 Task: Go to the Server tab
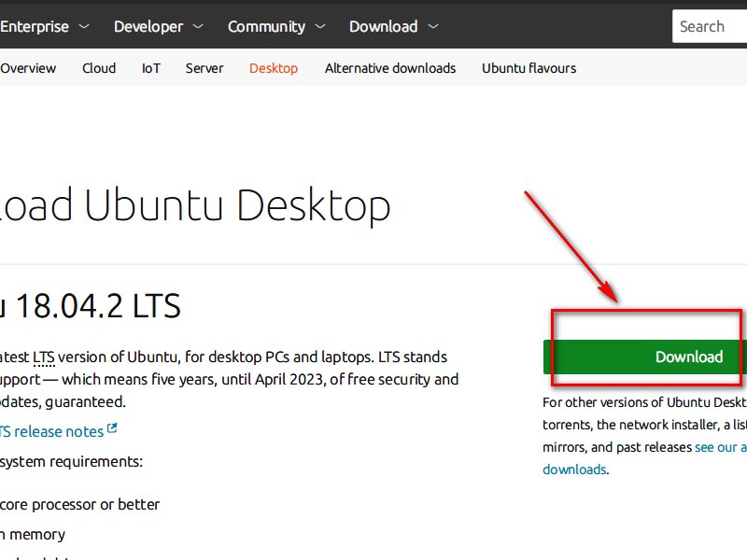204,68
